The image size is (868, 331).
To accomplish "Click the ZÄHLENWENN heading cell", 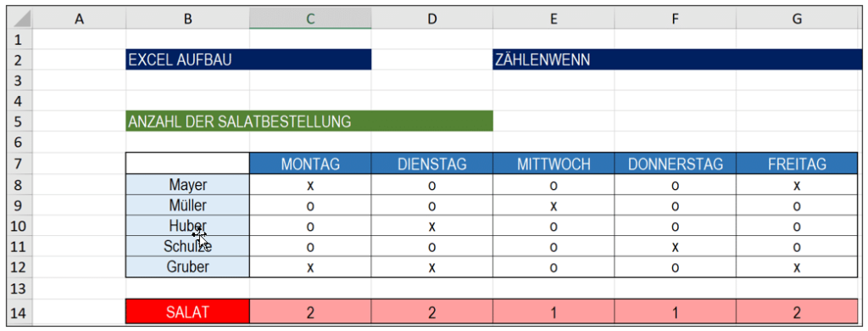I will click(x=675, y=60).
